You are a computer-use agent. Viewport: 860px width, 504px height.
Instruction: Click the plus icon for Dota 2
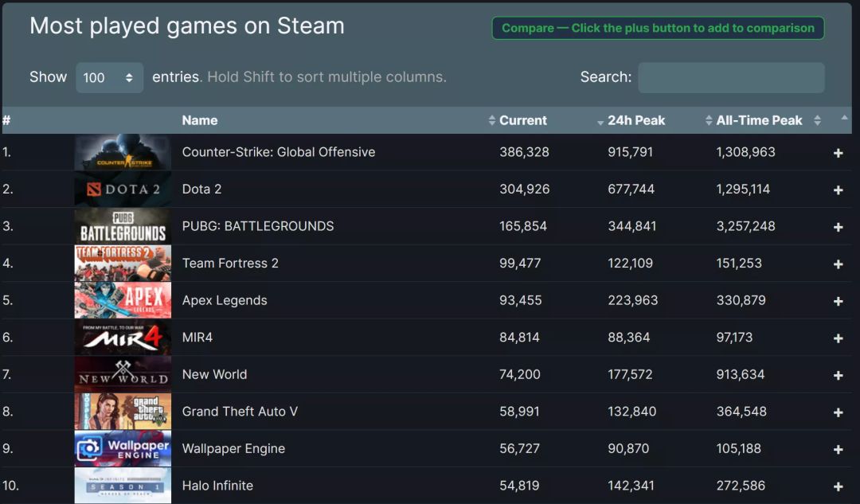click(x=838, y=190)
